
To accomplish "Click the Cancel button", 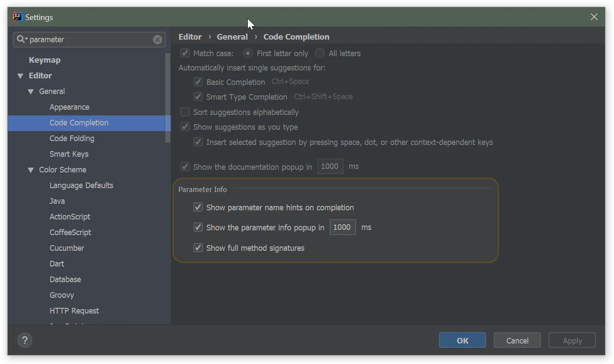I will click(517, 340).
